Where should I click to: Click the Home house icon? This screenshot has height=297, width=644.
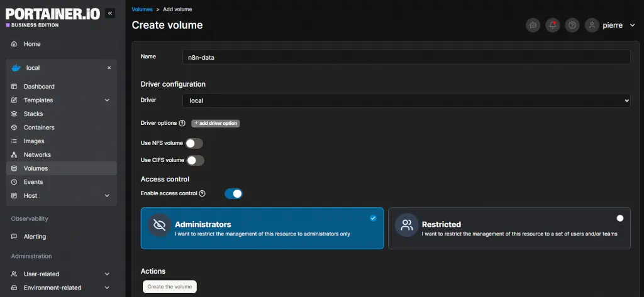click(x=14, y=44)
